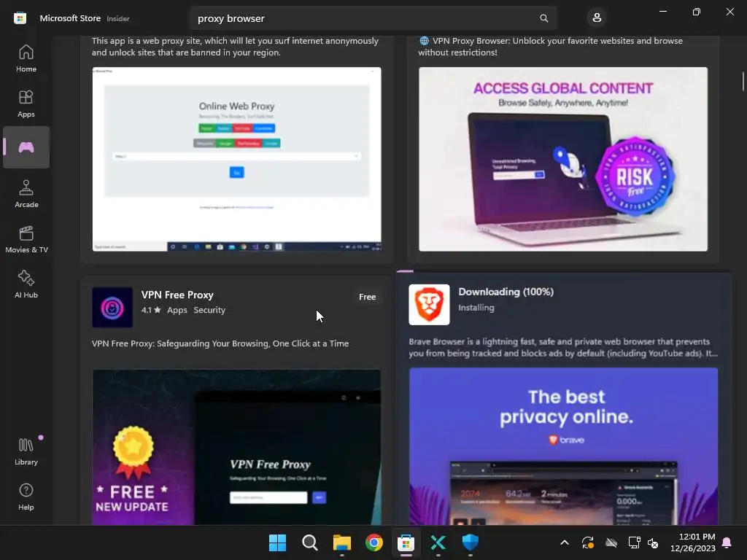Viewport: 747px width, 560px height.
Task: Open the Movies & TV section
Action: coord(26,239)
